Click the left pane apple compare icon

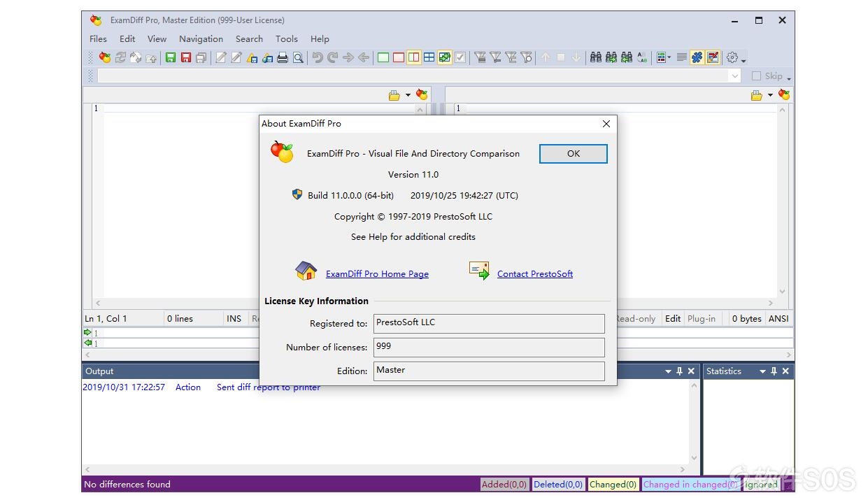(422, 94)
